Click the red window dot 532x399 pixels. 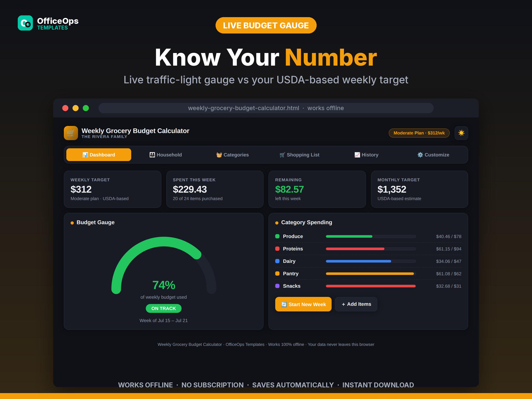pyautogui.click(x=65, y=108)
